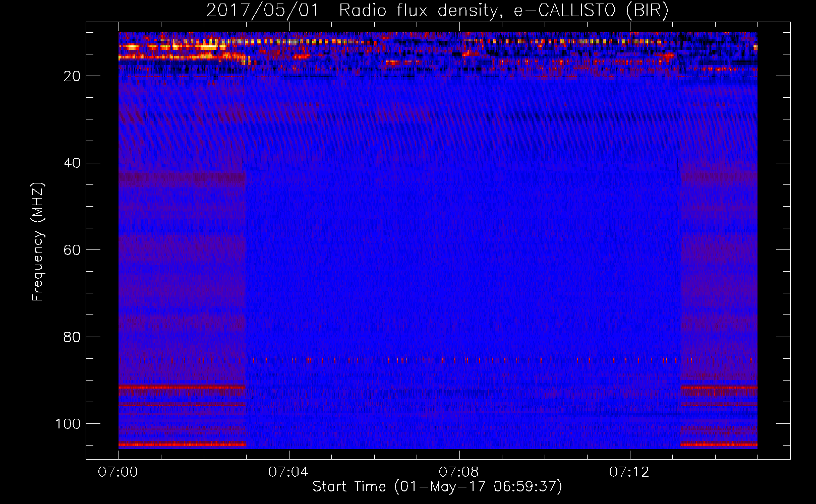
Task: Click the 07:04 time tick label
Action: (x=288, y=472)
